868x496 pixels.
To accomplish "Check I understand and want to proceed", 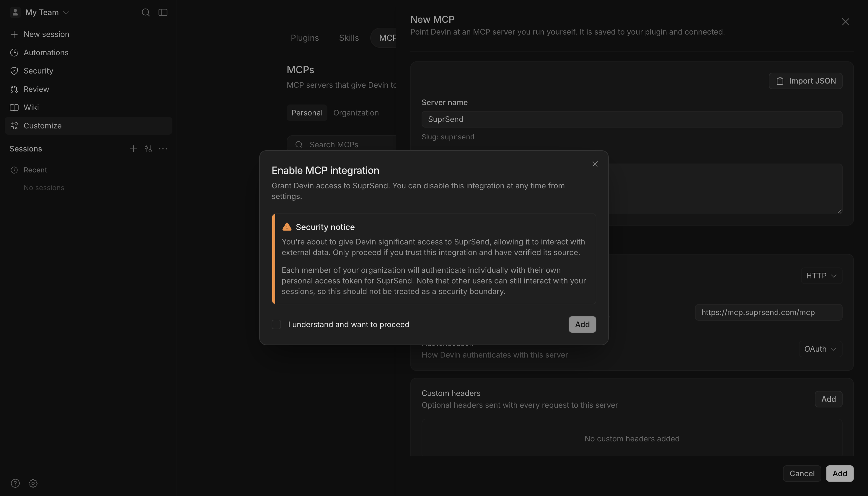I will tap(276, 324).
